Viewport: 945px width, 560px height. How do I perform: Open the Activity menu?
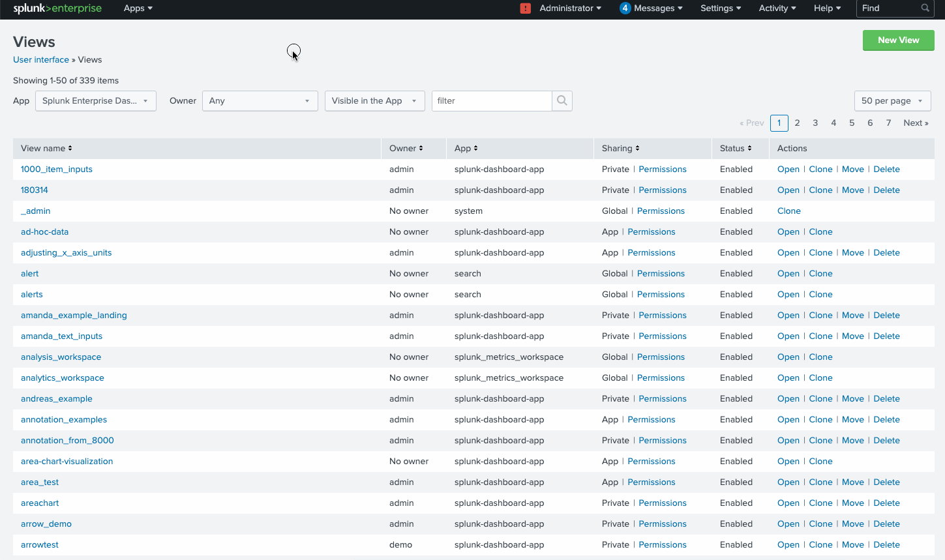[777, 8]
